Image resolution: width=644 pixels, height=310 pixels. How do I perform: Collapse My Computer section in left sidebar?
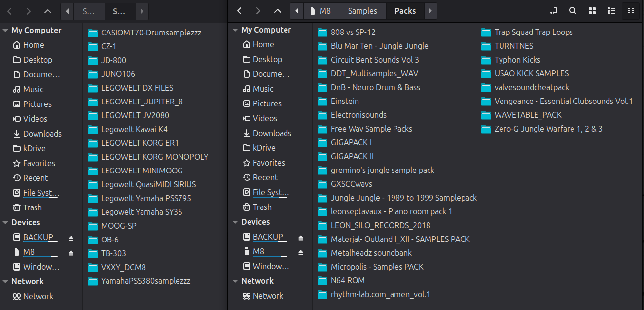[5, 31]
